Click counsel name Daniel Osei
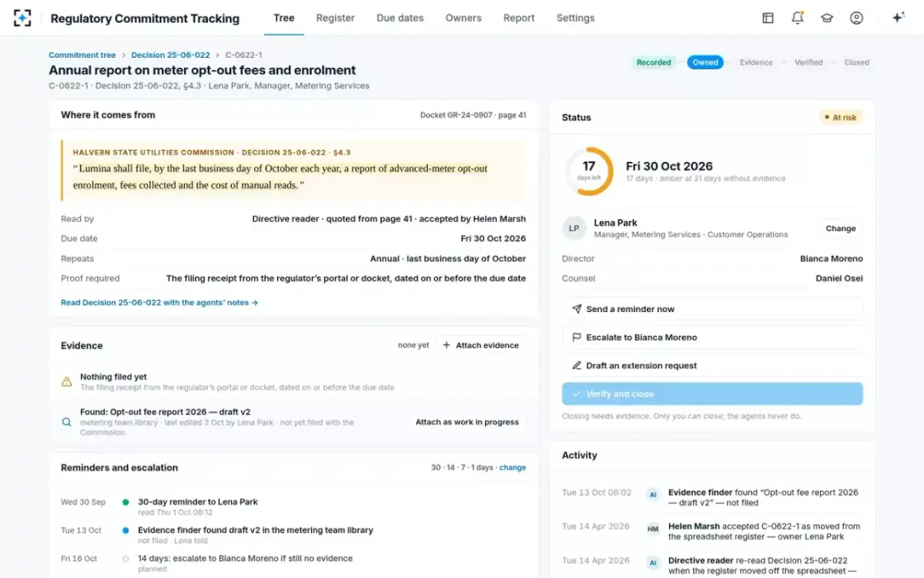The height and width of the screenshot is (578, 924). pos(839,279)
